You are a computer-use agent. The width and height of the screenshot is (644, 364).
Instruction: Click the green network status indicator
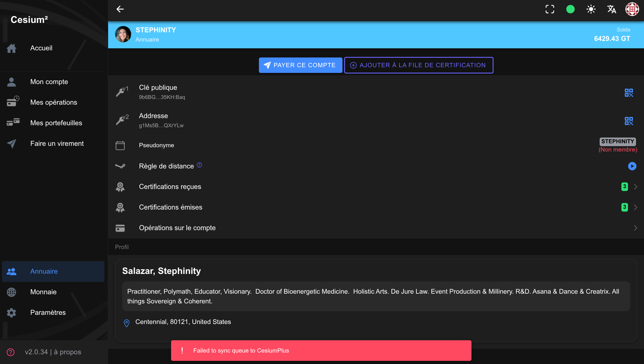pos(570,9)
